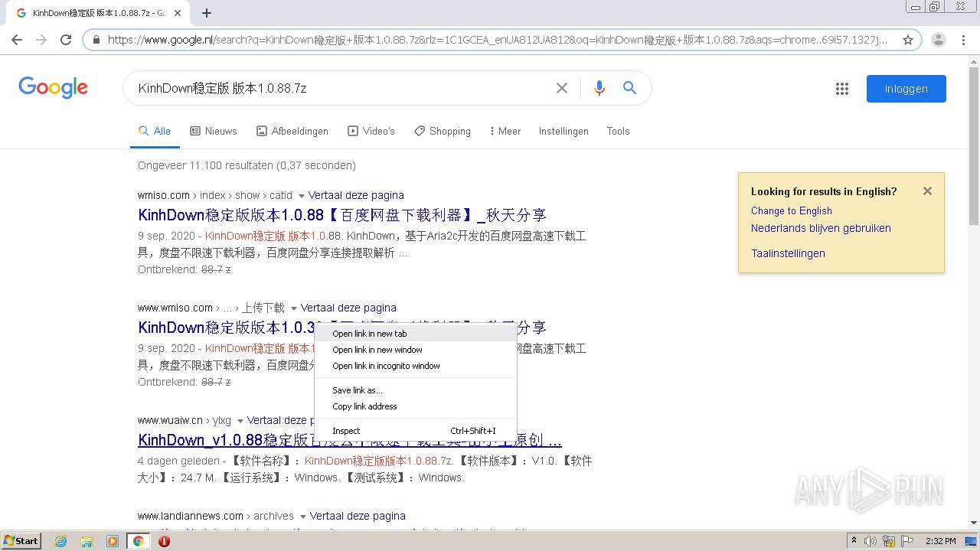Open the Windows Start button
This screenshot has width=980, height=551.
pos(21,541)
